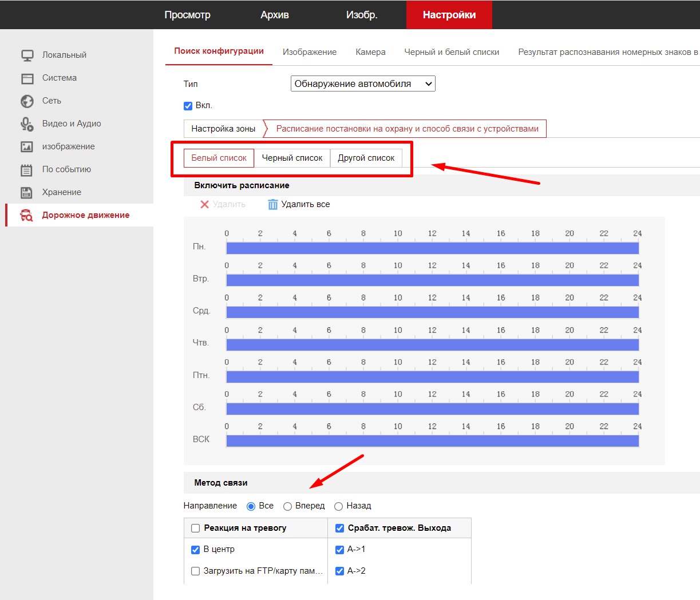Viewport: 700px width, 600px height.
Task: Uncheck the A->1 alarm output checkbox
Action: click(x=339, y=550)
